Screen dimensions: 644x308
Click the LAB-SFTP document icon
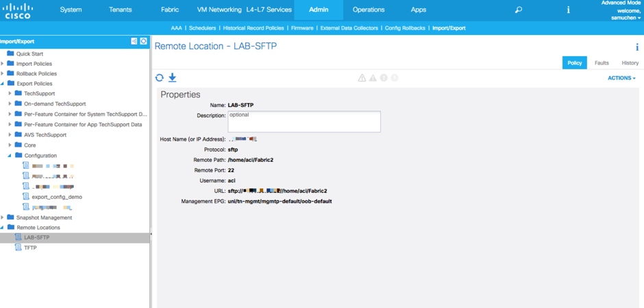(x=18, y=237)
